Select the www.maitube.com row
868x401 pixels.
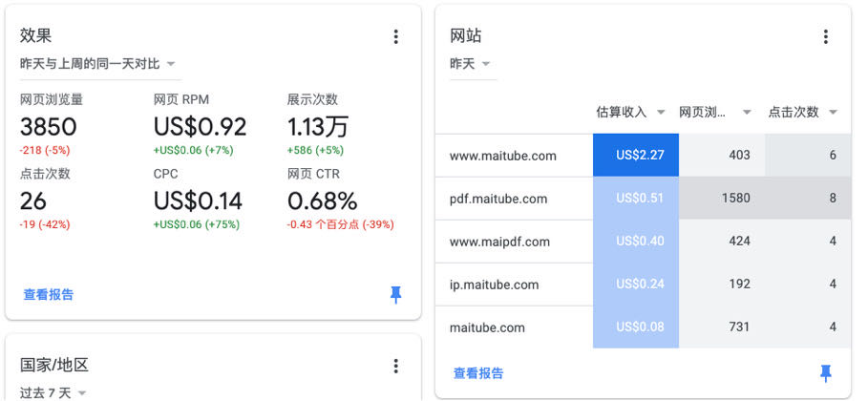click(644, 156)
